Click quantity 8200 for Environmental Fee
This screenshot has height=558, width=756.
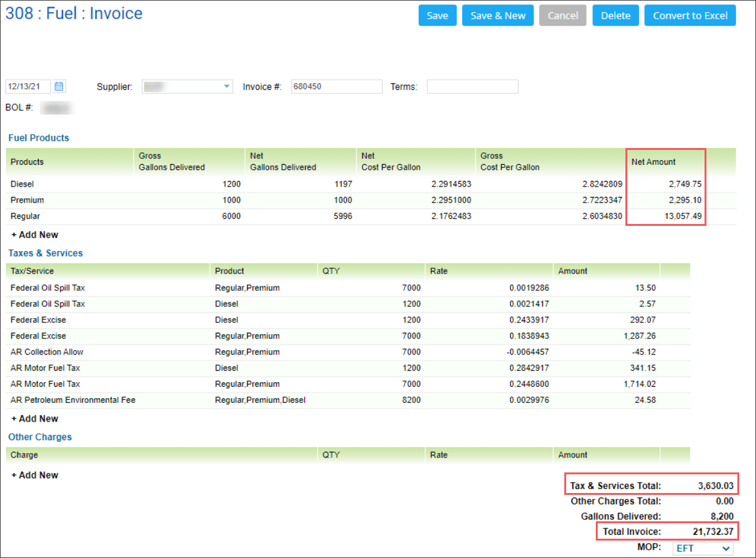[x=410, y=400]
